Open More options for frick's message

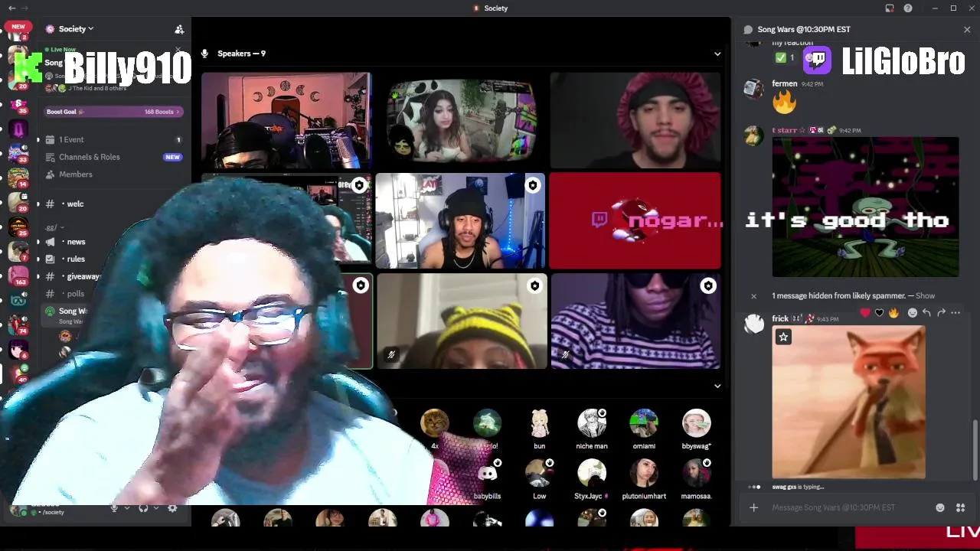pyautogui.click(x=955, y=313)
